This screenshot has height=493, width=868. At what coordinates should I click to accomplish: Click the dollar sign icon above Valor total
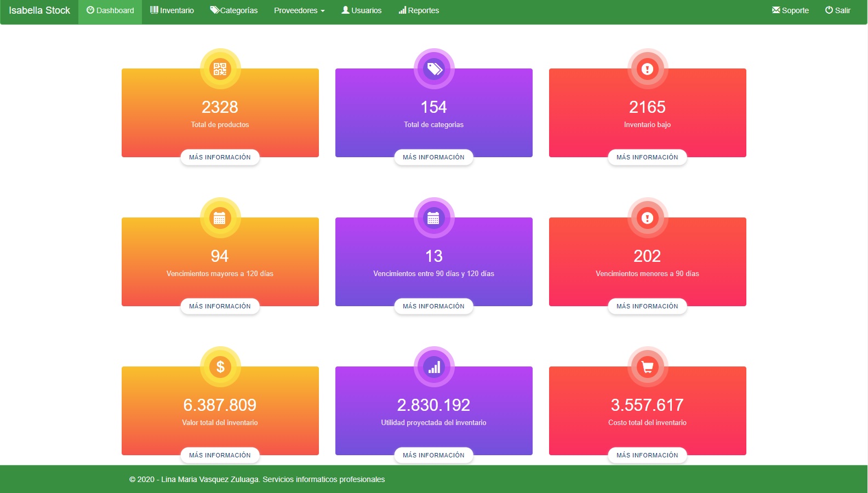220,367
